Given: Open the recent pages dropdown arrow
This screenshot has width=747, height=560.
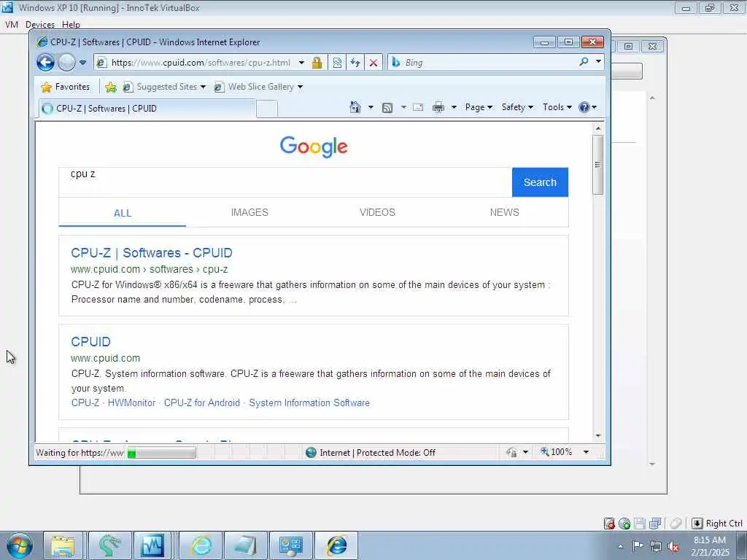Looking at the screenshot, I should point(83,63).
